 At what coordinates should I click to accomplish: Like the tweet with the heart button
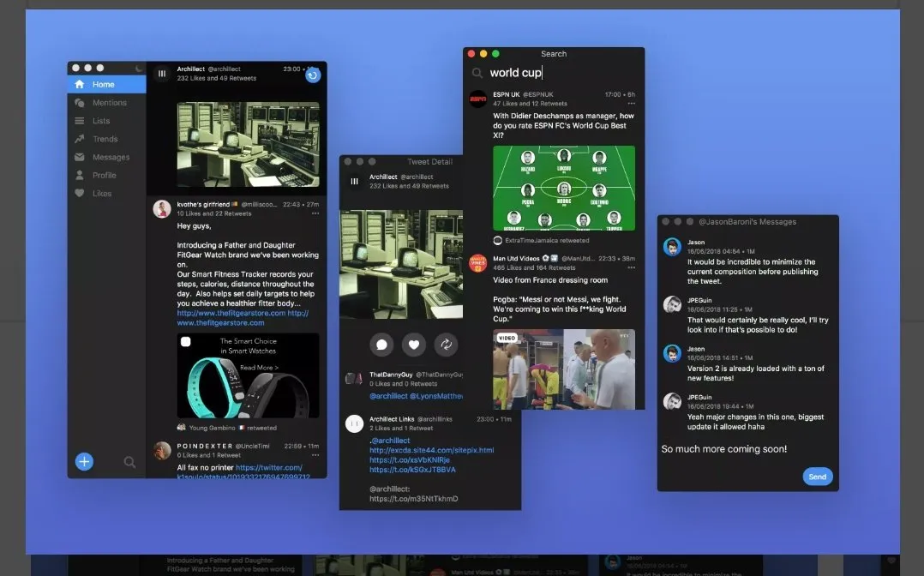(x=414, y=345)
